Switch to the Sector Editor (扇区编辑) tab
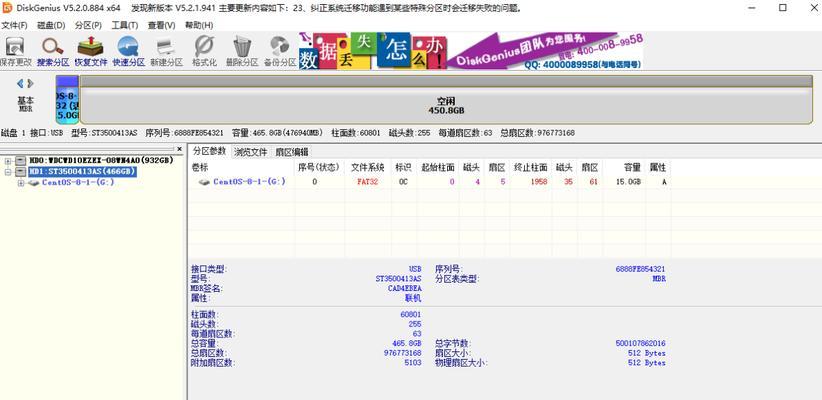 click(x=292, y=152)
